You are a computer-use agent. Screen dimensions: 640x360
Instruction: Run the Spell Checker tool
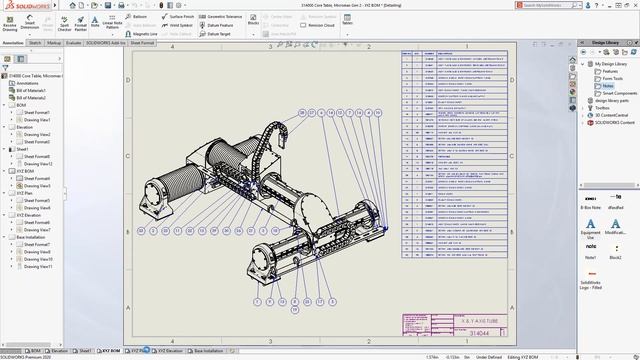[64, 24]
